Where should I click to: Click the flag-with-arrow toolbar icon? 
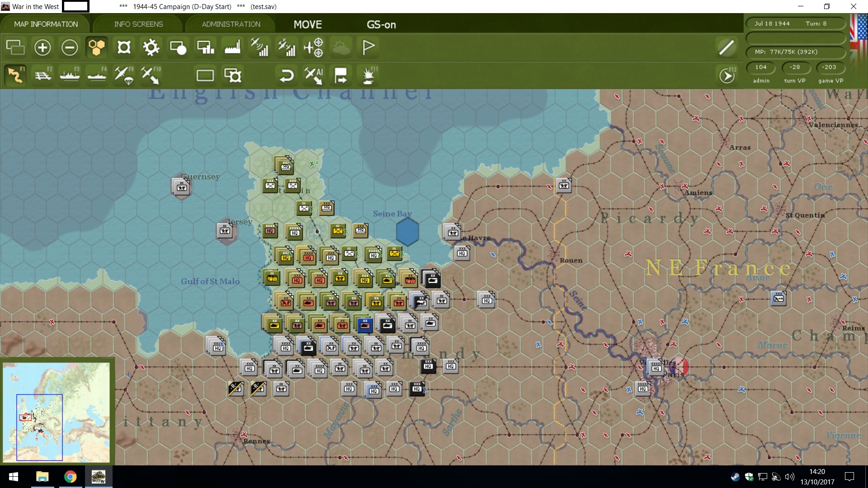coord(341,75)
